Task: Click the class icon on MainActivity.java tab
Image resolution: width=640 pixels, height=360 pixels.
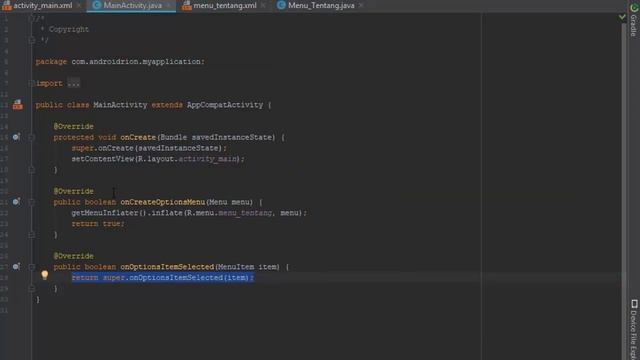Action: [x=97, y=5]
